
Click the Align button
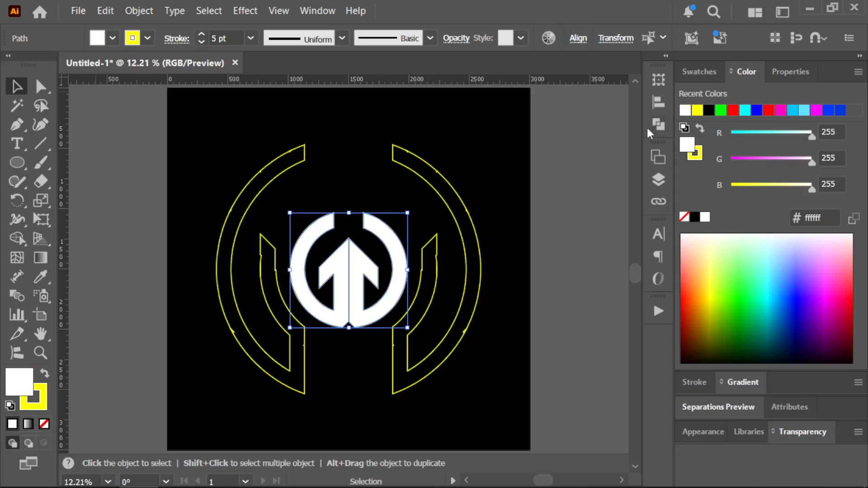[578, 38]
